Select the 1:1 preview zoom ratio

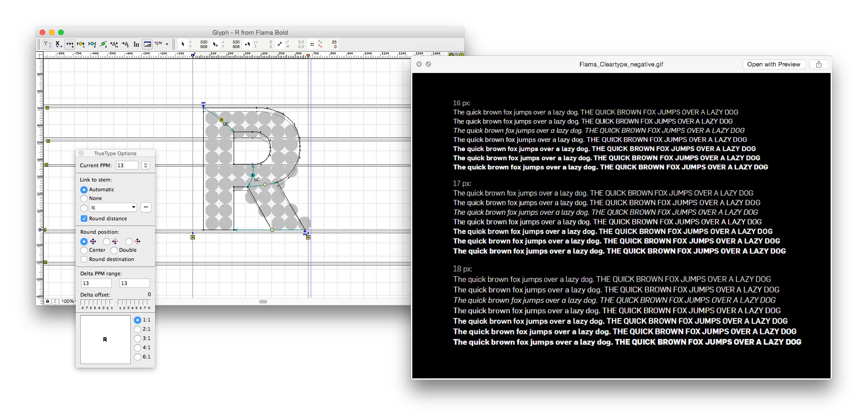coord(138,320)
